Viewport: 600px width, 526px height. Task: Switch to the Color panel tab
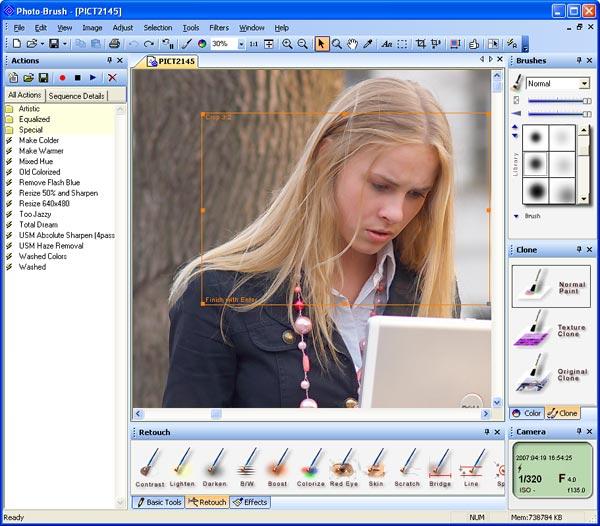(x=527, y=413)
